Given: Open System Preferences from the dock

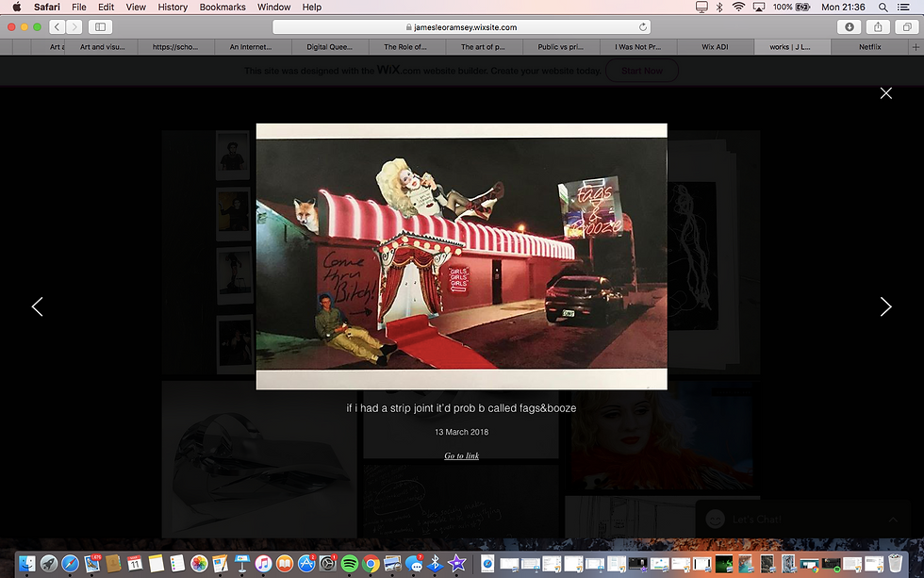Looking at the screenshot, I should [x=328, y=564].
